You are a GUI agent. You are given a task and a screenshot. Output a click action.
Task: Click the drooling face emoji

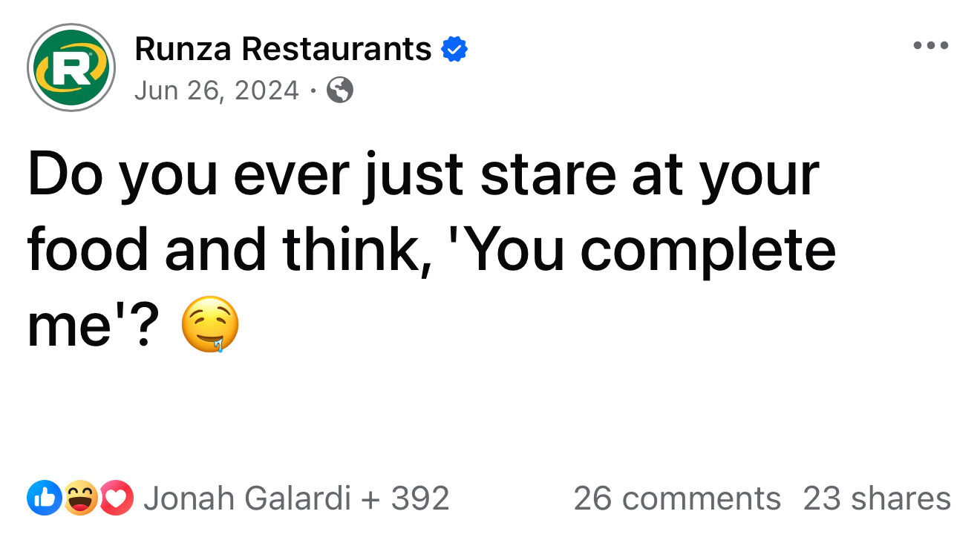[x=211, y=325]
